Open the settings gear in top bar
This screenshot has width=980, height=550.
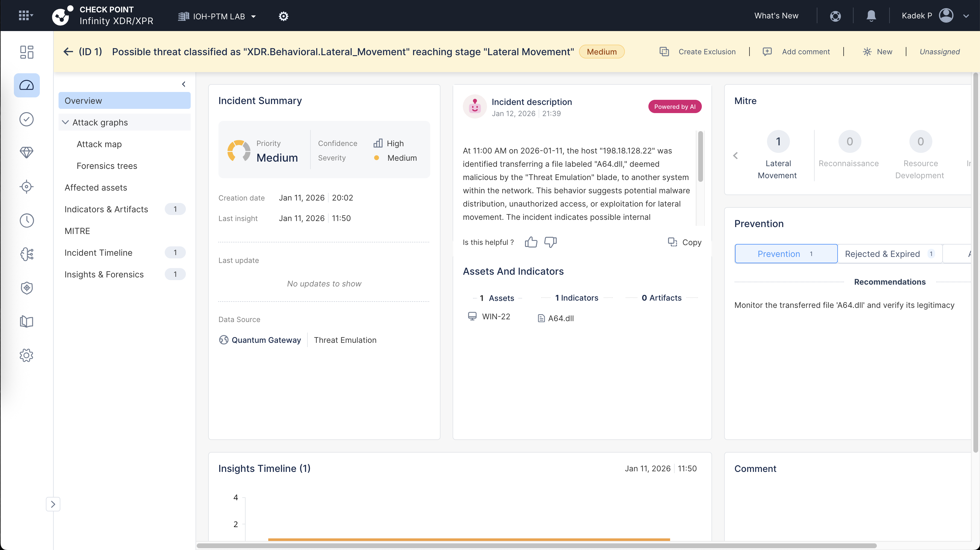point(283,16)
